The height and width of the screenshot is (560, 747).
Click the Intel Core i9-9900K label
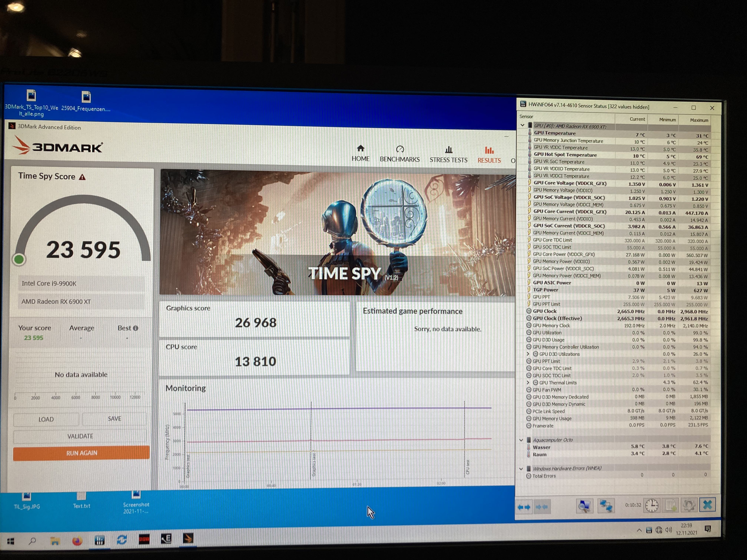(49, 284)
